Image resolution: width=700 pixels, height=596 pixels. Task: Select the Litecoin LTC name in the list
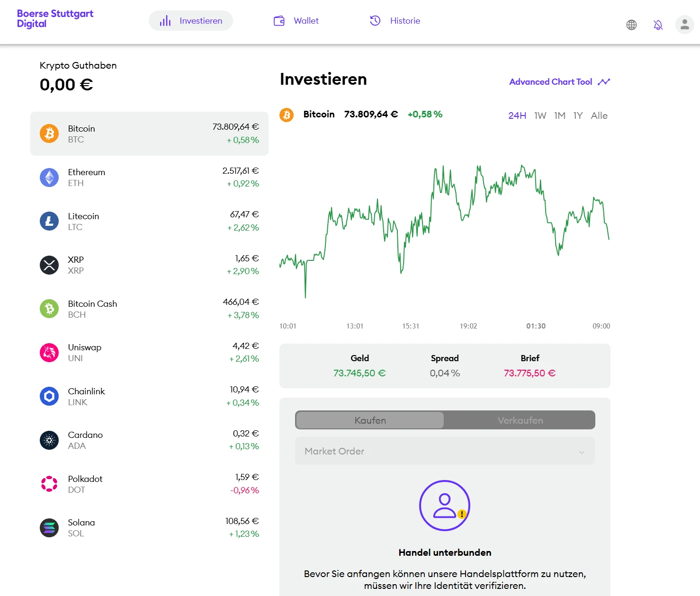coord(83,222)
